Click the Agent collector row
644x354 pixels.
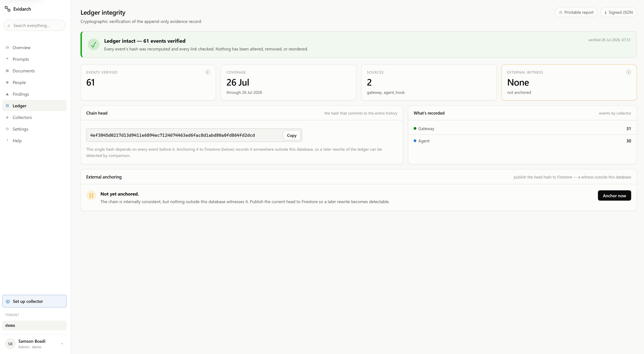(x=522, y=141)
